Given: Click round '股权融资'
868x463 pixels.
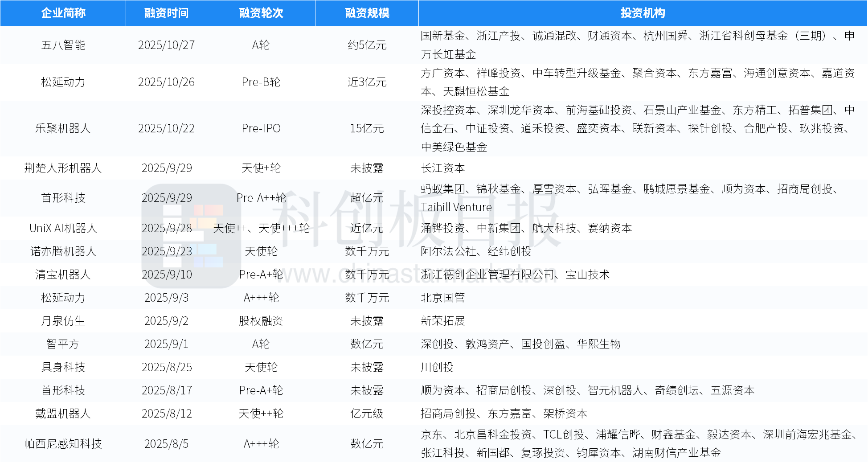Looking at the screenshot, I should coord(261,321).
